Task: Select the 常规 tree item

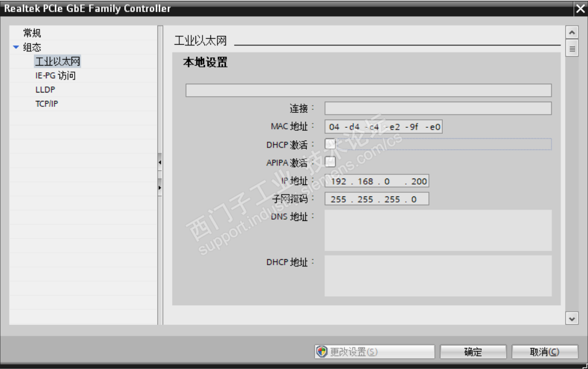Action: [x=32, y=33]
